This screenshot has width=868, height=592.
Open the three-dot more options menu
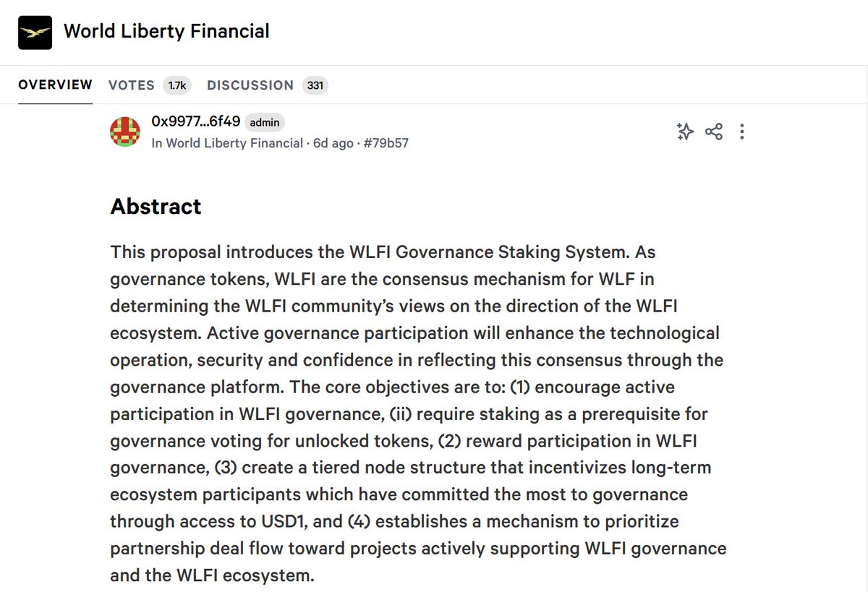(x=742, y=132)
